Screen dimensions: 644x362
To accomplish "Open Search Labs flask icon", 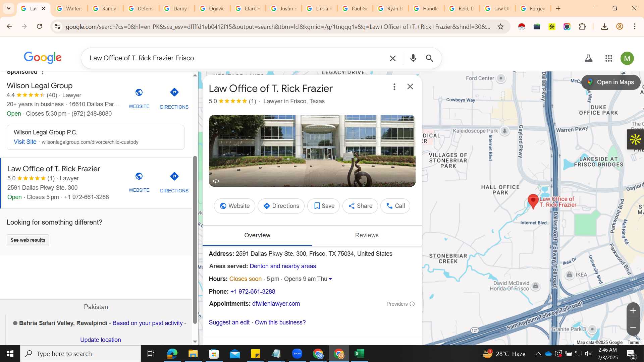I will click(x=588, y=58).
